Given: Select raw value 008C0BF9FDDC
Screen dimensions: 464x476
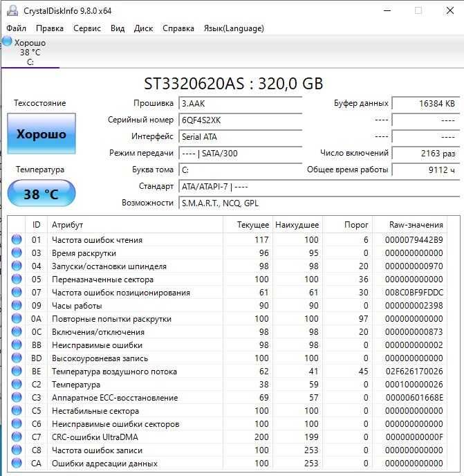Looking at the screenshot, I should point(414,293).
